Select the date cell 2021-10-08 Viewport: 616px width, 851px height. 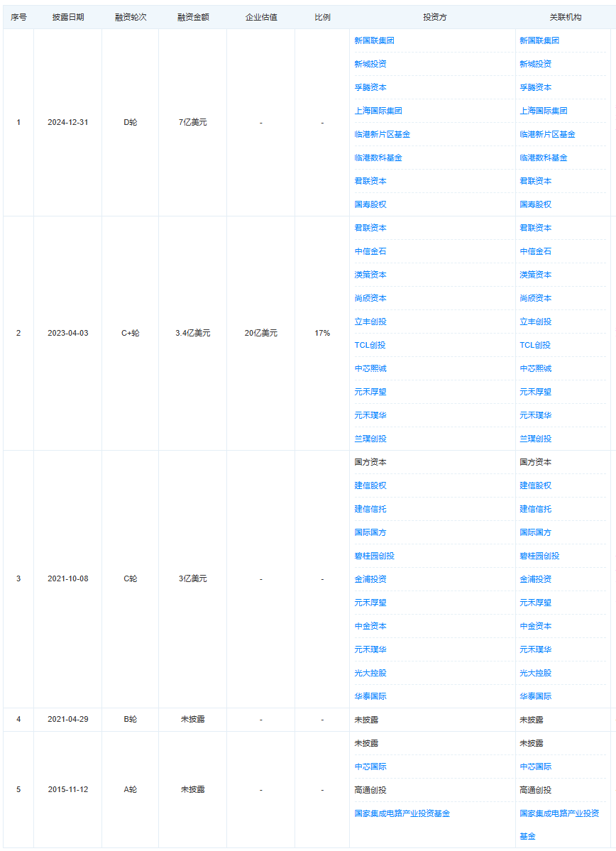click(x=68, y=579)
